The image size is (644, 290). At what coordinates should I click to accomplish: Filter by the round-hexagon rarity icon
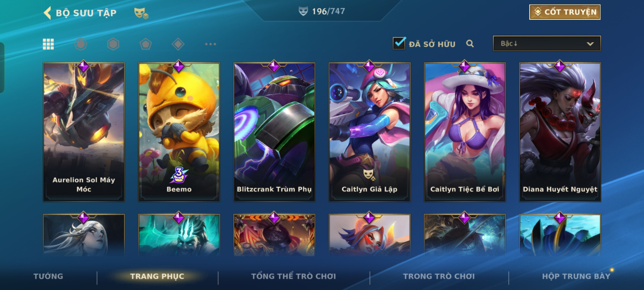click(81, 44)
